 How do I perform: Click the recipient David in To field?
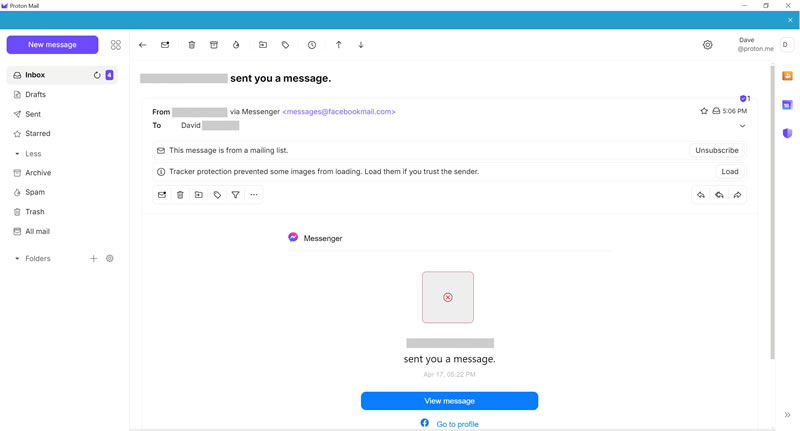point(191,125)
